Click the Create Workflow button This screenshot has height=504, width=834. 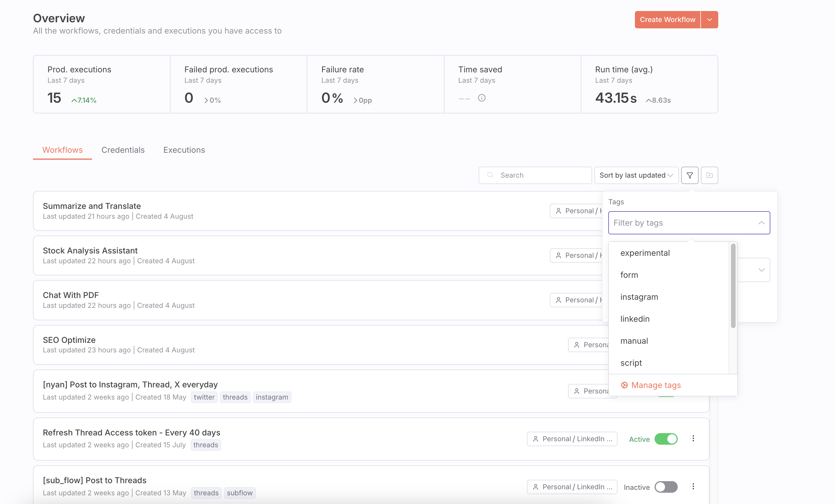667,19
